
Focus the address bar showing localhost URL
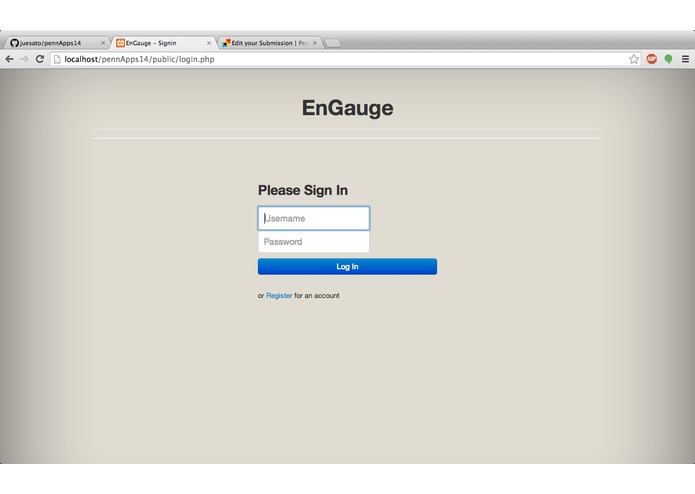click(x=346, y=59)
